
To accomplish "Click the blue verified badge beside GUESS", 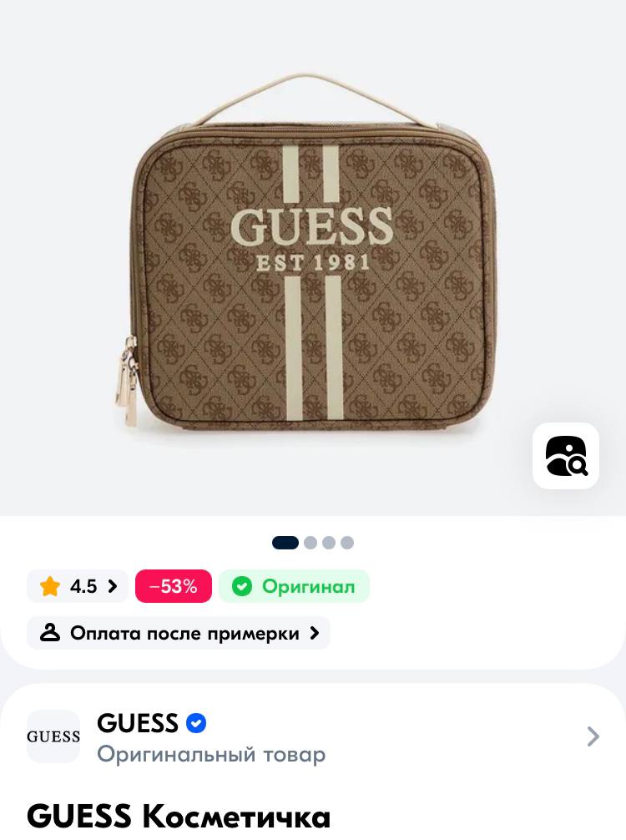I will [x=196, y=723].
